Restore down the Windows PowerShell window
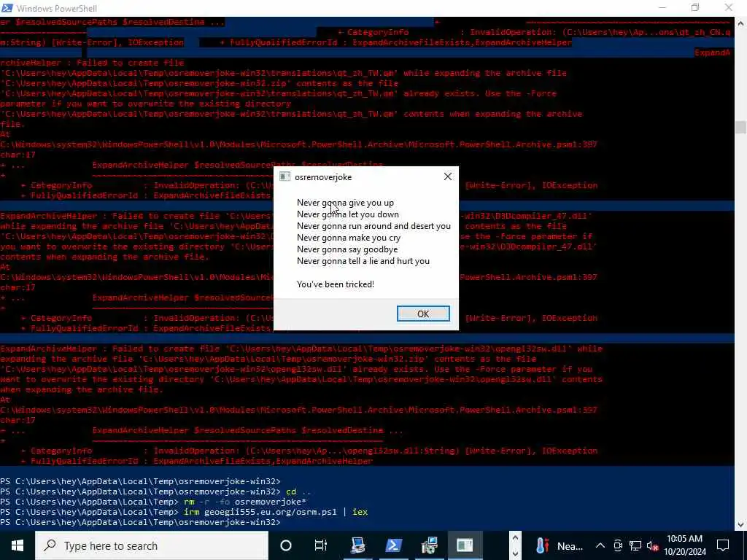 [695, 8]
